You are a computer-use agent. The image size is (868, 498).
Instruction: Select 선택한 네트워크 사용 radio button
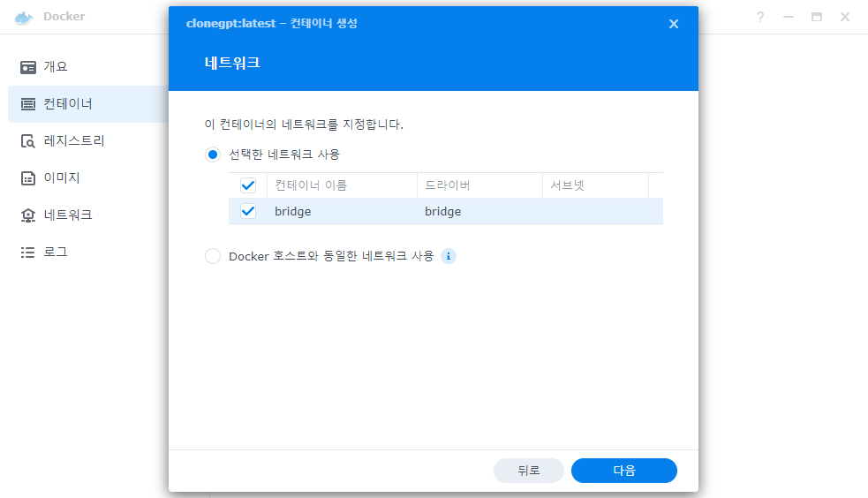(x=213, y=155)
